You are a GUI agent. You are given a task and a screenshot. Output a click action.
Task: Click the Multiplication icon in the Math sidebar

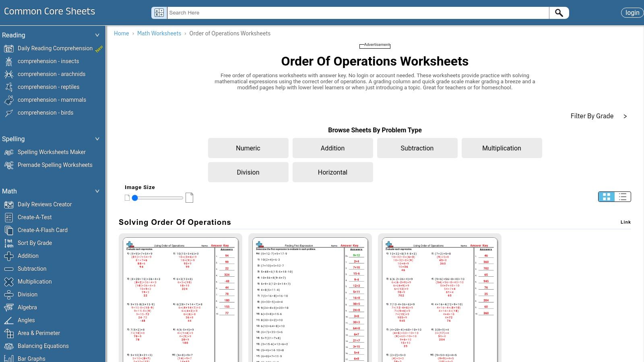click(9, 282)
